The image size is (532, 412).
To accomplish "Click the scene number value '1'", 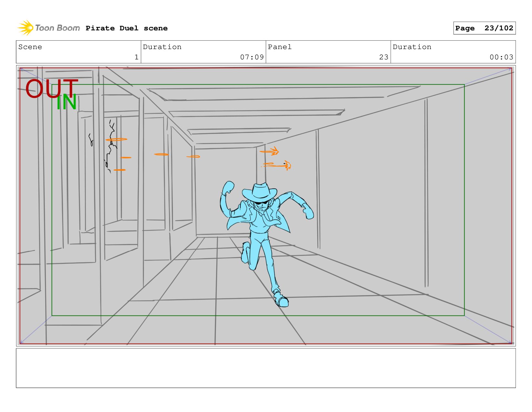I will 137,57.
